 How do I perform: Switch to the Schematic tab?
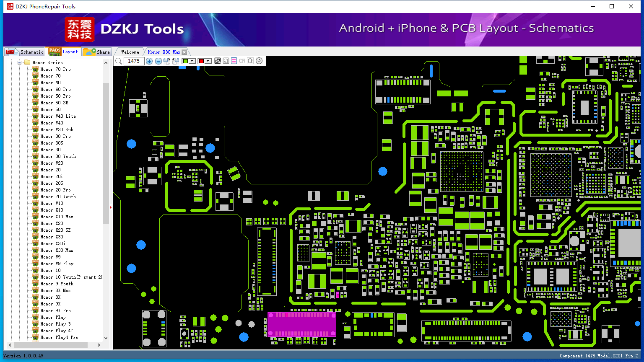pyautogui.click(x=25, y=52)
